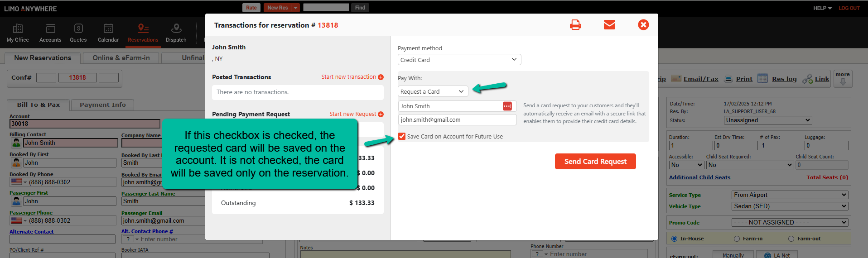Open the Request a Card dropdown
Viewport: 868px width, 258px height.
(433, 91)
